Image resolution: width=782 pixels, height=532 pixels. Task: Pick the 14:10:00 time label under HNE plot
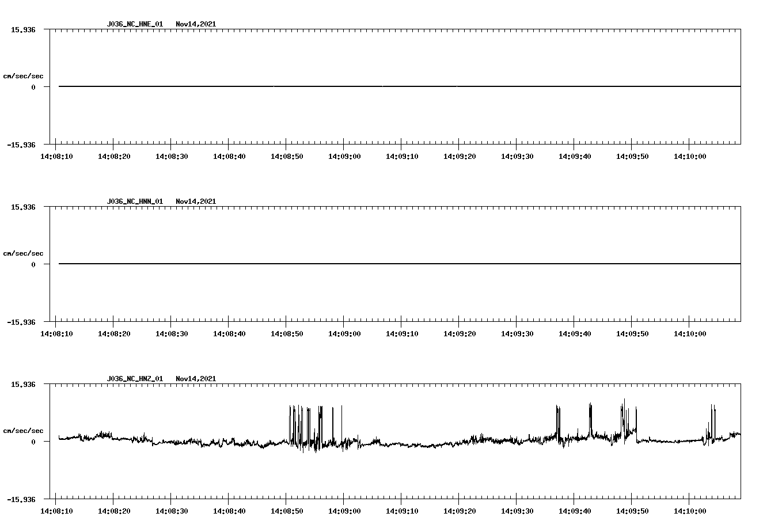click(x=690, y=157)
